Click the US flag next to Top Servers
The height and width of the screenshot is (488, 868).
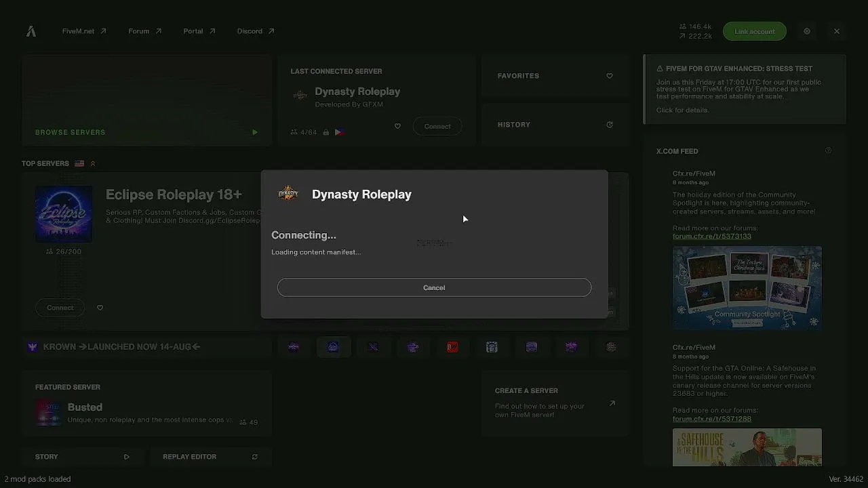[79, 163]
